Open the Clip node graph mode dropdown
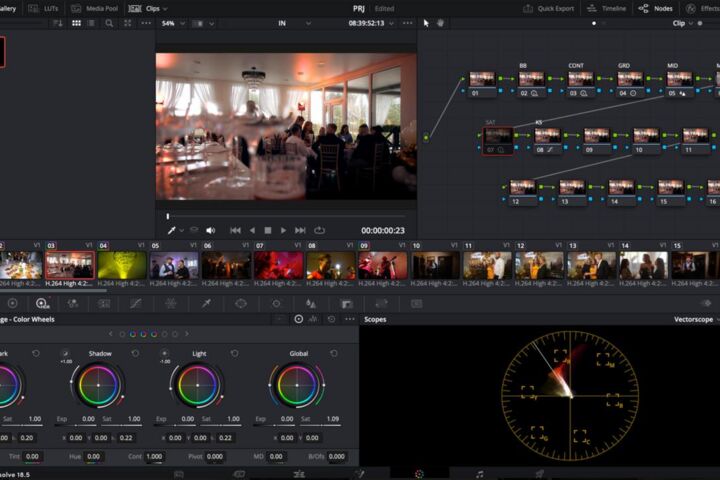Screen dimensions: 720x480 pos(682,23)
